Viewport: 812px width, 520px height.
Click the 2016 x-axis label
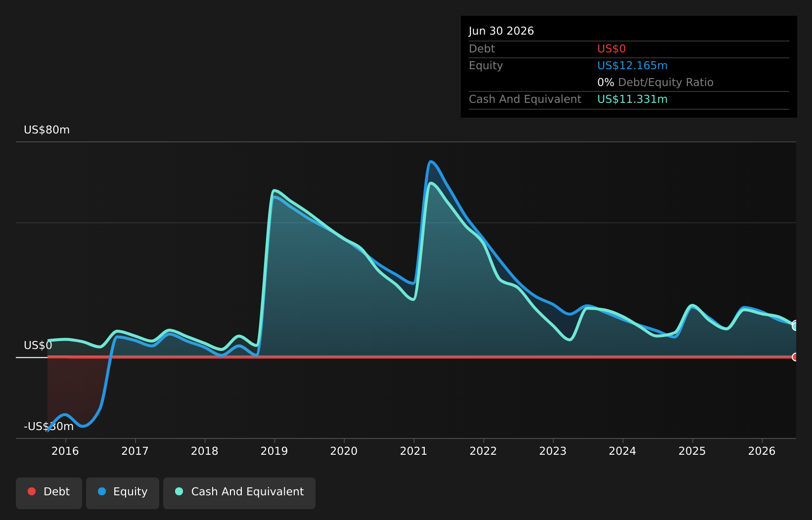tap(65, 451)
